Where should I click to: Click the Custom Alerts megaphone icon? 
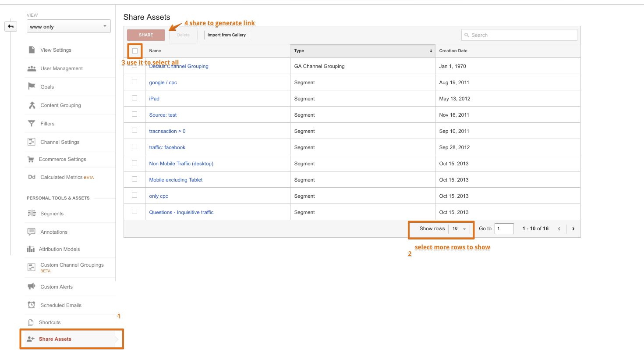point(32,286)
